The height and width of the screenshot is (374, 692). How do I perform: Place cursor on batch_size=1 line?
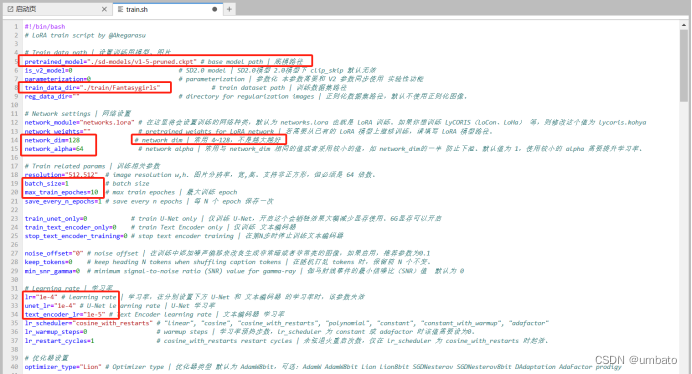(x=47, y=184)
